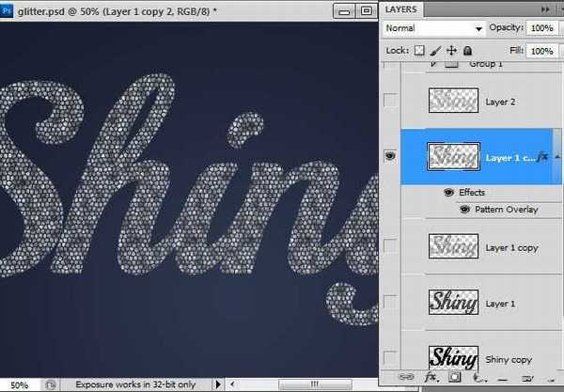Click the Layer 1 copy thumbnail
Image resolution: width=564 pixels, height=392 pixels.
pyautogui.click(x=453, y=246)
